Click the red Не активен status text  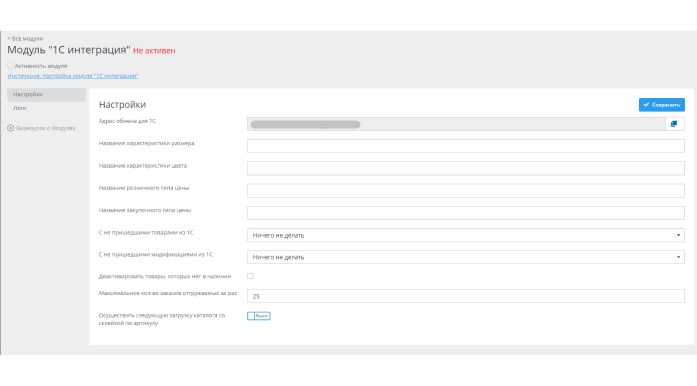(x=154, y=51)
